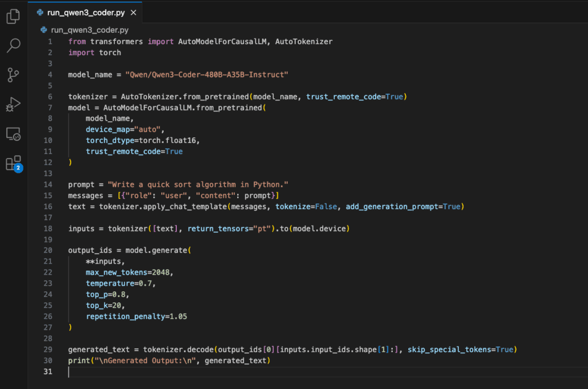
Task: Click "model.generate" on line 20
Action: tap(156, 250)
